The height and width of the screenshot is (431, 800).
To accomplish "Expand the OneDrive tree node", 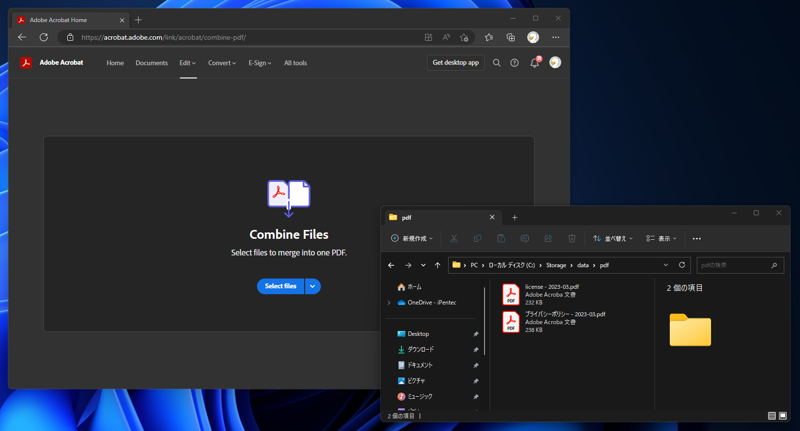I will click(389, 302).
